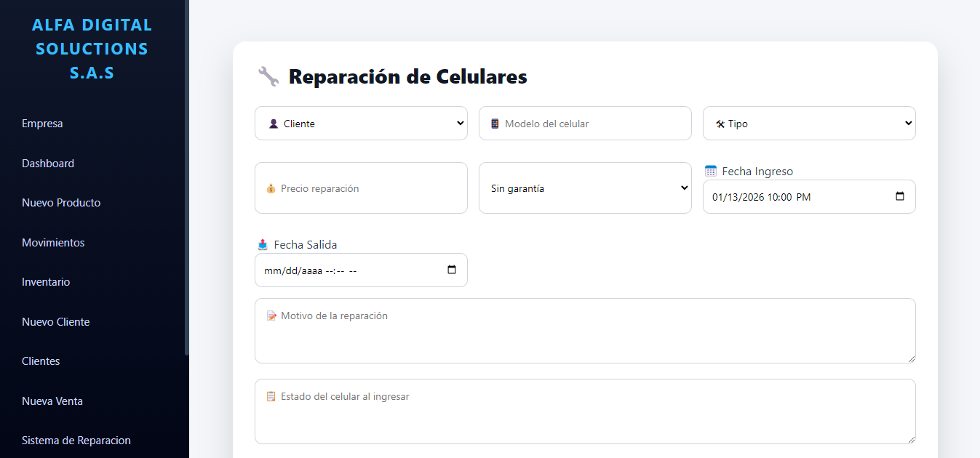Open the Empresa sidebar section
The width and height of the screenshot is (980, 458).
click(42, 124)
